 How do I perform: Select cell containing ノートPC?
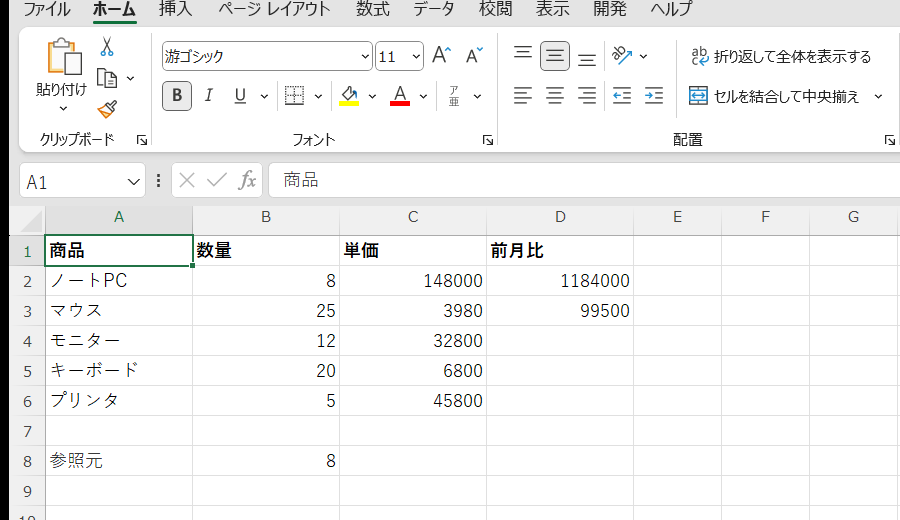pyautogui.click(x=119, y=281)
